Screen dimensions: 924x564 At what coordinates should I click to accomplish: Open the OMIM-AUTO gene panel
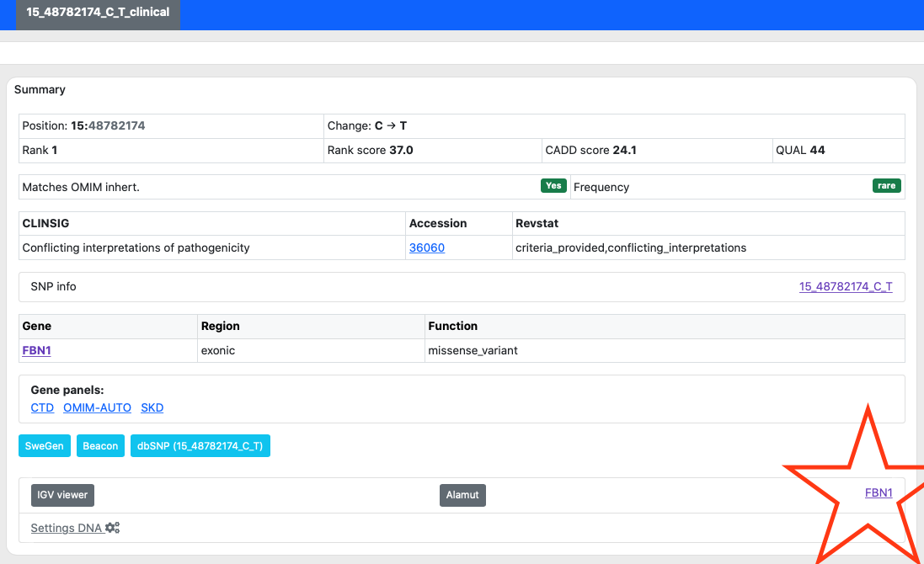pos(97,407)
